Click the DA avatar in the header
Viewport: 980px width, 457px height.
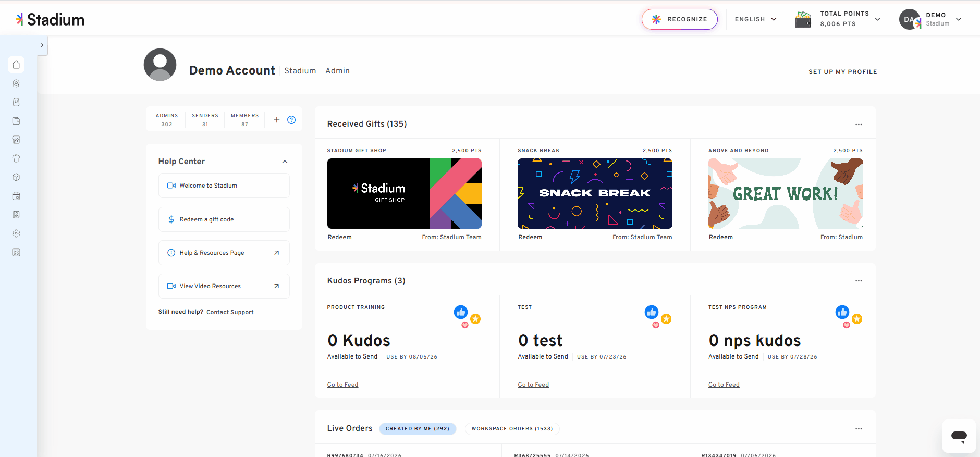click(910, 19)
